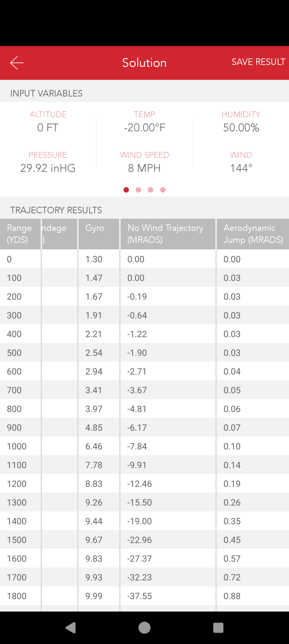
Task: Switch to third page indicator dot
Action: tap(150, 190)
